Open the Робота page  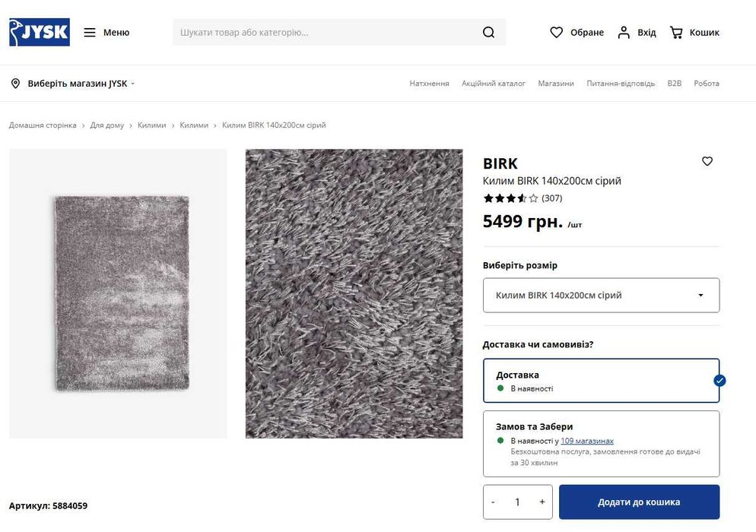tap(707, 84)
